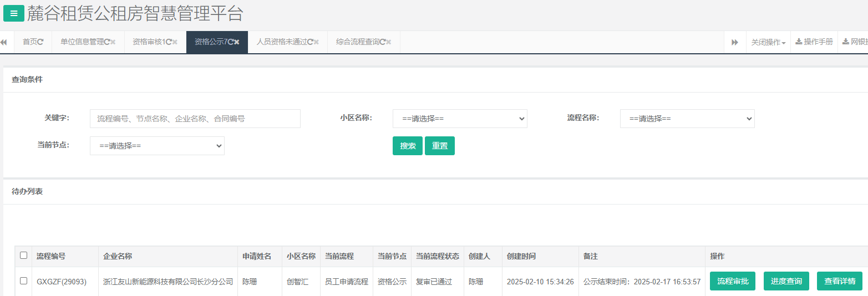Download 操作手册 via download icon

[799, 42]
